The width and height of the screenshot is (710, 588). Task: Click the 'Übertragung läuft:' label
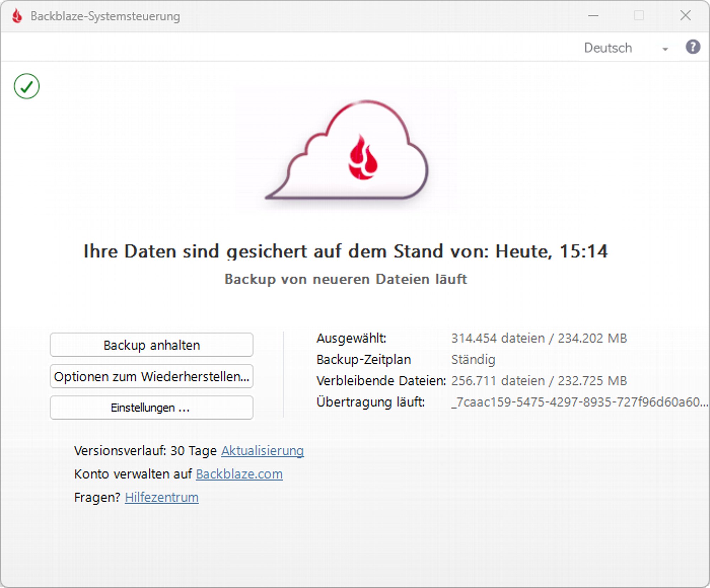pos(371,402)
